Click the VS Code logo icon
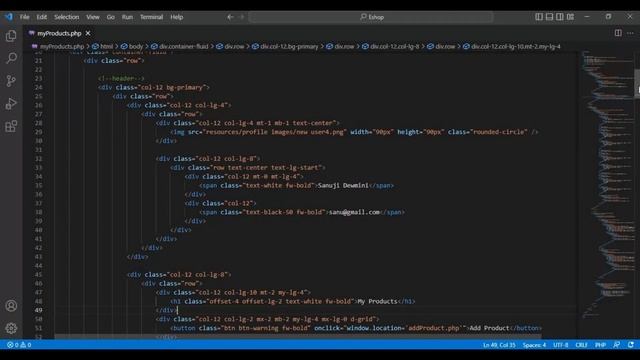This screenshot has height=360, width=640. 9,17
